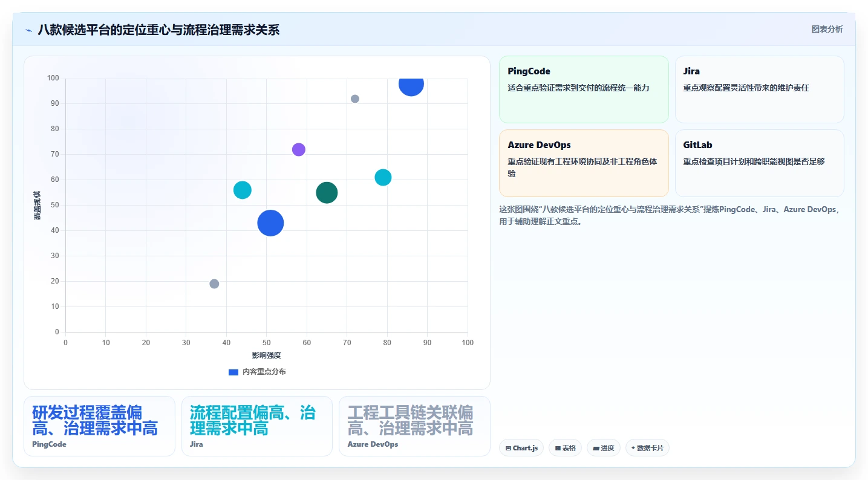Click the summary paragraph starting 这张图围绕
Viewport: 868px width, 480px height.
coord(670,215)
